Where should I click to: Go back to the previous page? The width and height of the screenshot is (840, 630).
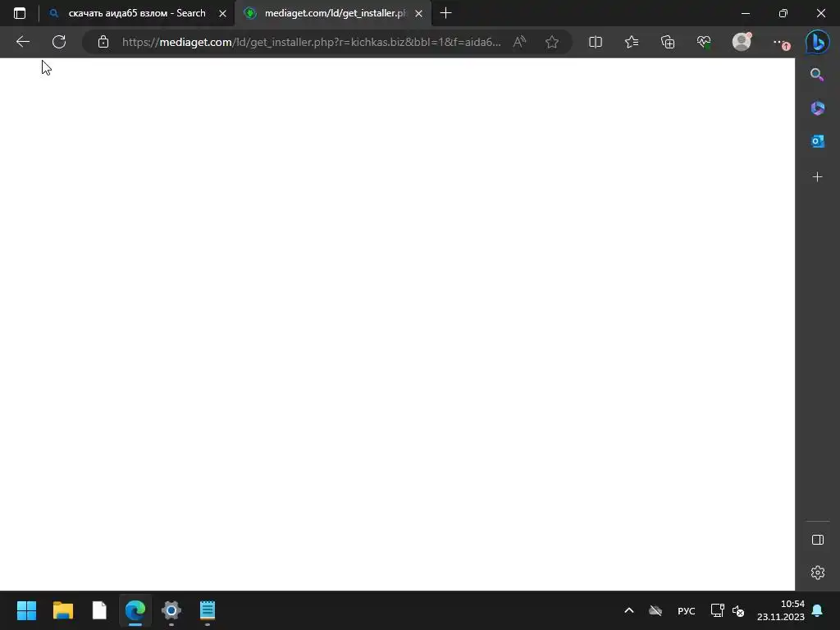click(x=22, y=42)
